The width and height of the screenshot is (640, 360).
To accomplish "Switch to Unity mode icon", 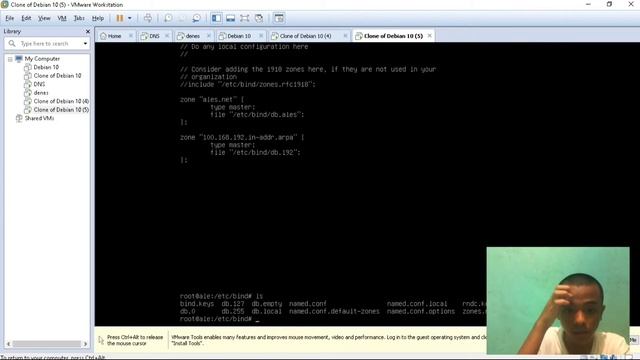I will pos(259,18).
